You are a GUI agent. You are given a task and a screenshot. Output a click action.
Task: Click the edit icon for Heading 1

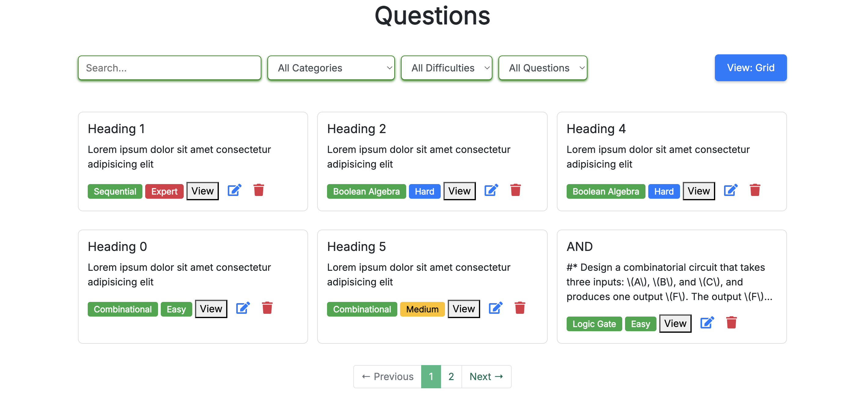point(234,190)
